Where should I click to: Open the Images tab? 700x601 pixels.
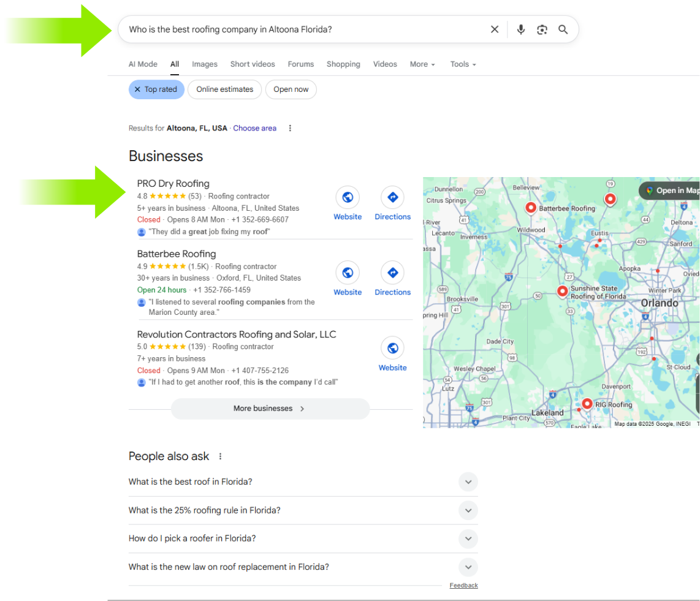tap(205, 64)
